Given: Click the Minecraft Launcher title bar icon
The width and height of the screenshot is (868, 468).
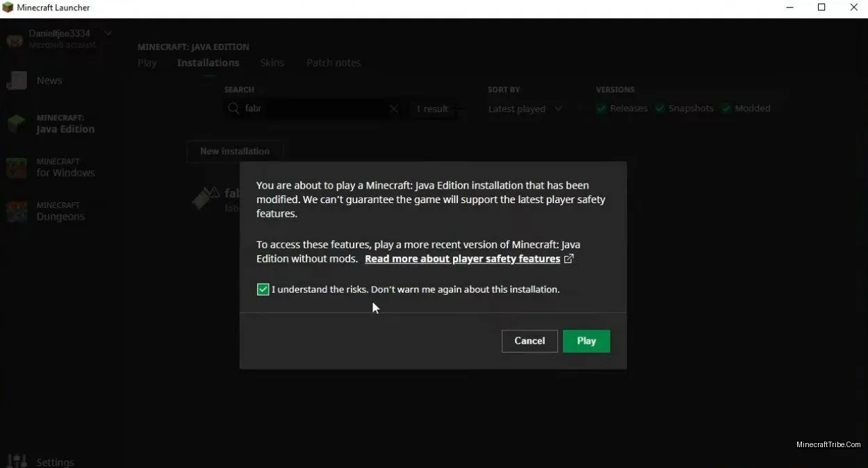Looking at the screenshot, I should (x=8, y=8).
